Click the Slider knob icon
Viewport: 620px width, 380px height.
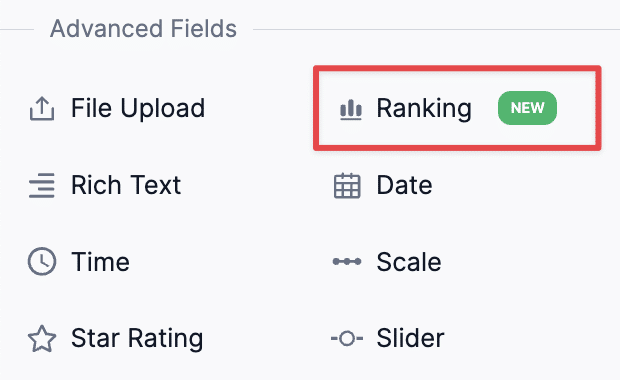coord(347,338)
